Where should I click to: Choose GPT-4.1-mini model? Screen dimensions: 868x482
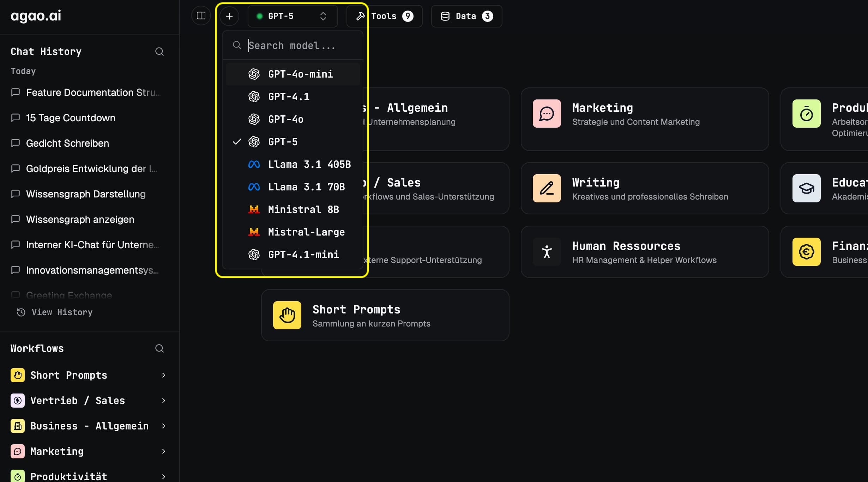coord(293,255)
